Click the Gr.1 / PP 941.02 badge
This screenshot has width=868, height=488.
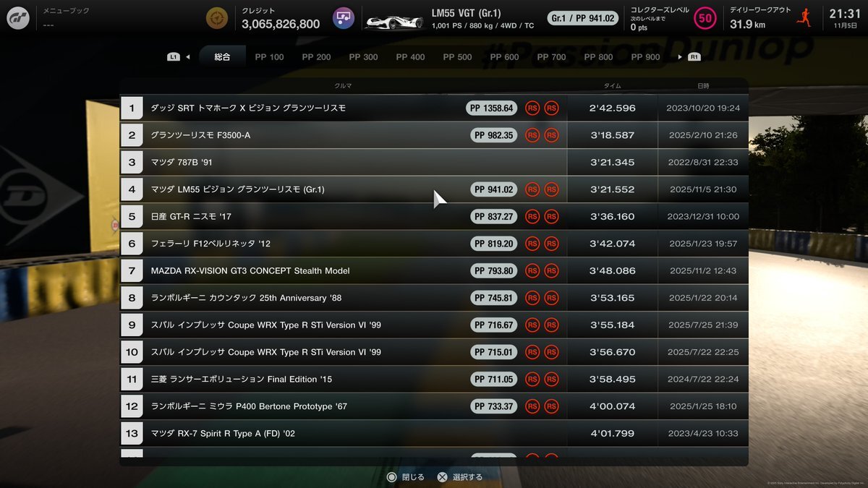[582, 18]
